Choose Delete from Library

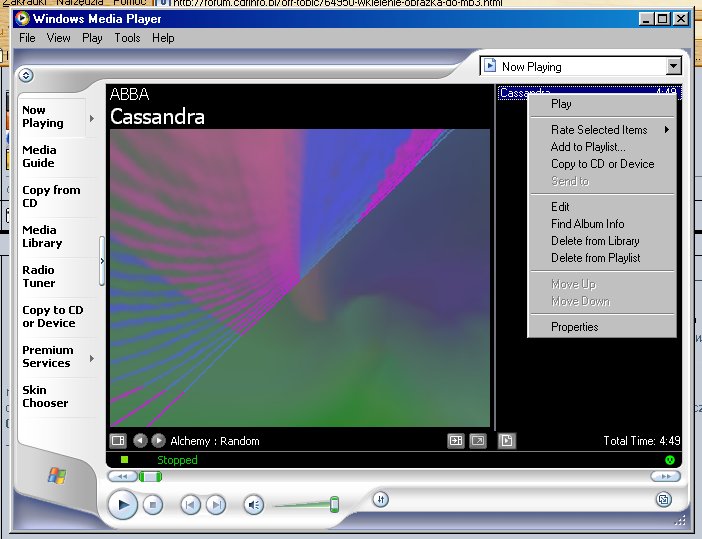coord(603,241)
